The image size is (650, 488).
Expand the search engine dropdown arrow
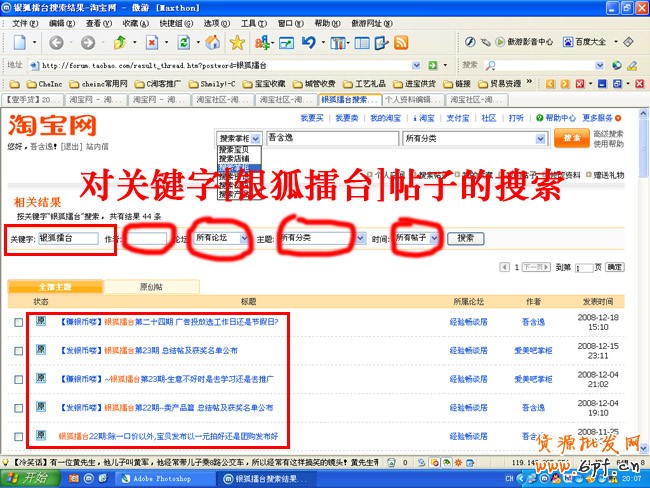(x=599, y=65)
